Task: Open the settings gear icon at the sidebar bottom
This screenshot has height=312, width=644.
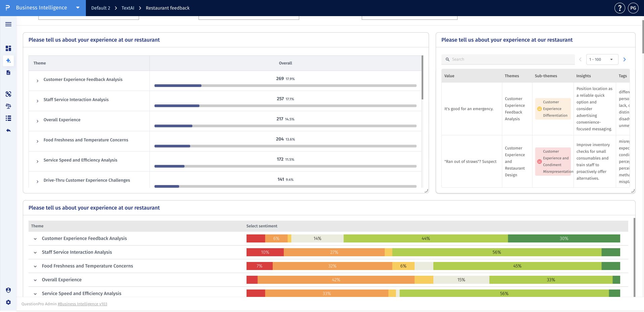Action: point(8,302)
